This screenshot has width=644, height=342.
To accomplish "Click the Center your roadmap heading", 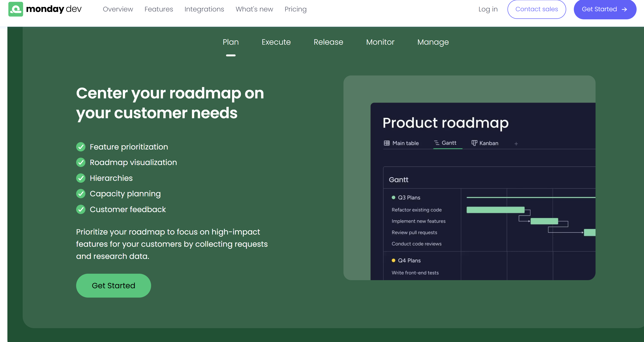I will click(x=170, y=103).
